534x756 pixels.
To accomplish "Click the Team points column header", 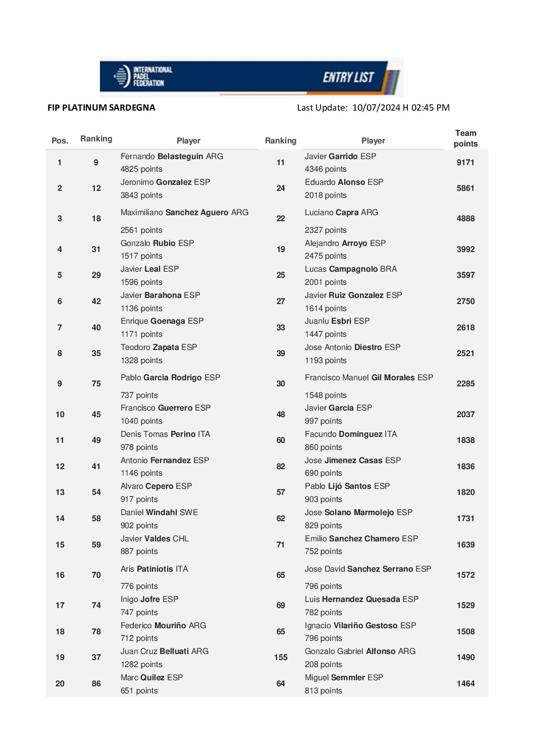I will pyautogui.click(x=465, y=138).
